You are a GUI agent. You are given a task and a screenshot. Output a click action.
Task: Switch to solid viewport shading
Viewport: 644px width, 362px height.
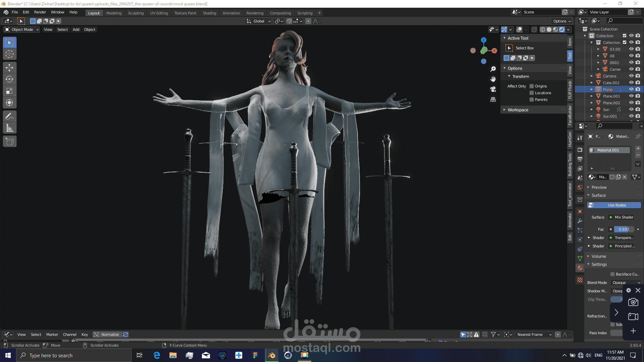(549, 29)
